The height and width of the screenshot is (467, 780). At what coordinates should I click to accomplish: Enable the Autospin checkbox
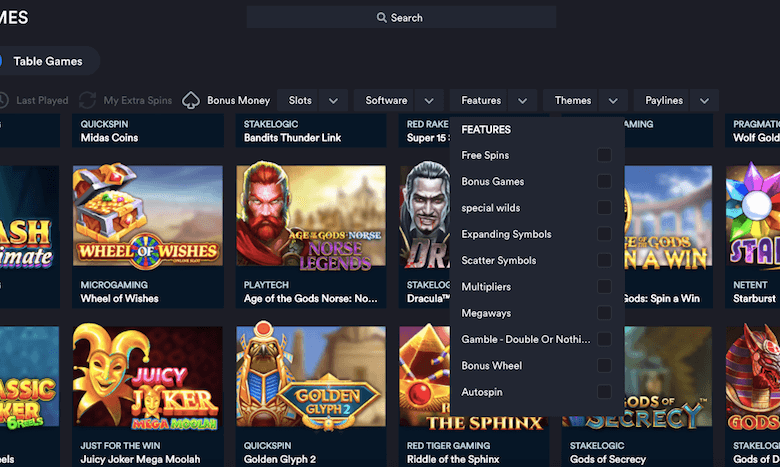pos(604,392)
